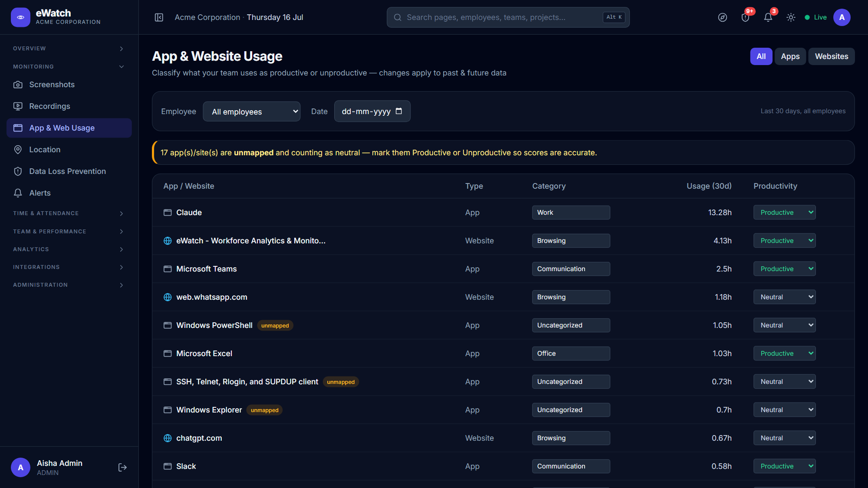This screenshot has height=488, width=868.
Task: Click the Screenshots camera icon
Action: pyautogui.click(x=18, y=85)
